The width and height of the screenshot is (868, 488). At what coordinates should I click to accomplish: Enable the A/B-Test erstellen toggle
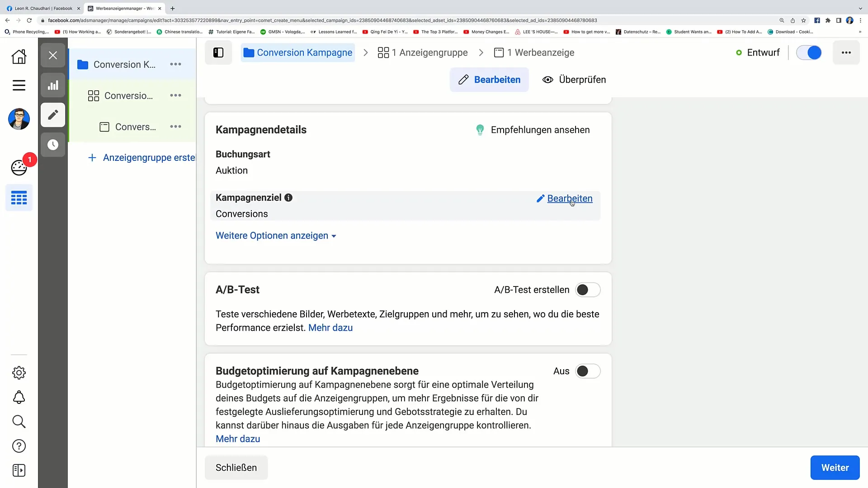pyautogui.click(x=588, y=290)
